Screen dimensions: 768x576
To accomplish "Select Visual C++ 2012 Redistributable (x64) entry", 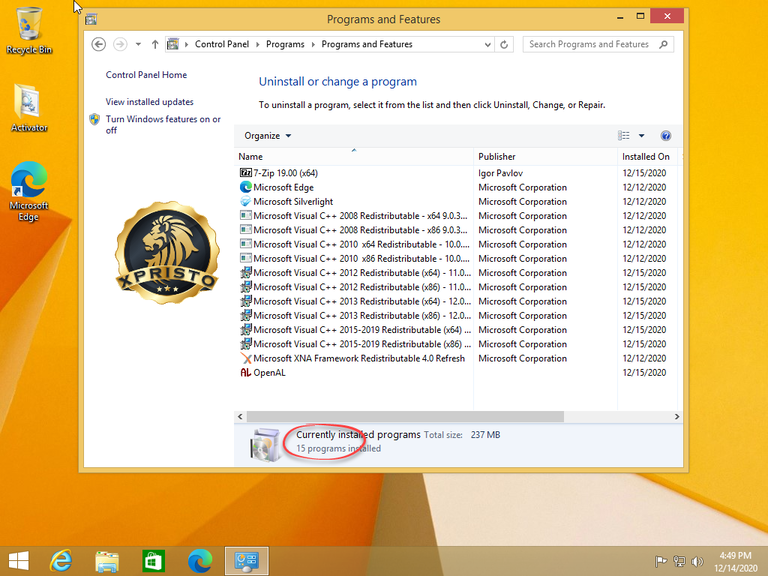I will tap(458, 273).
